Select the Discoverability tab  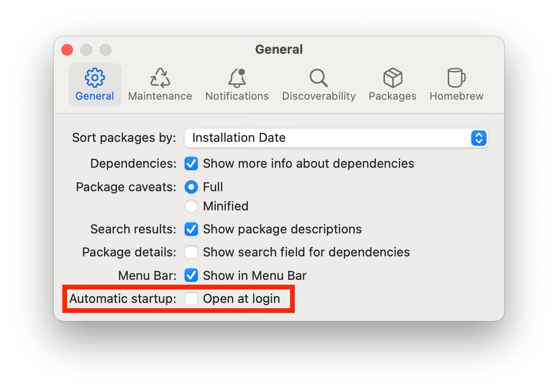(x=319, y=85)
